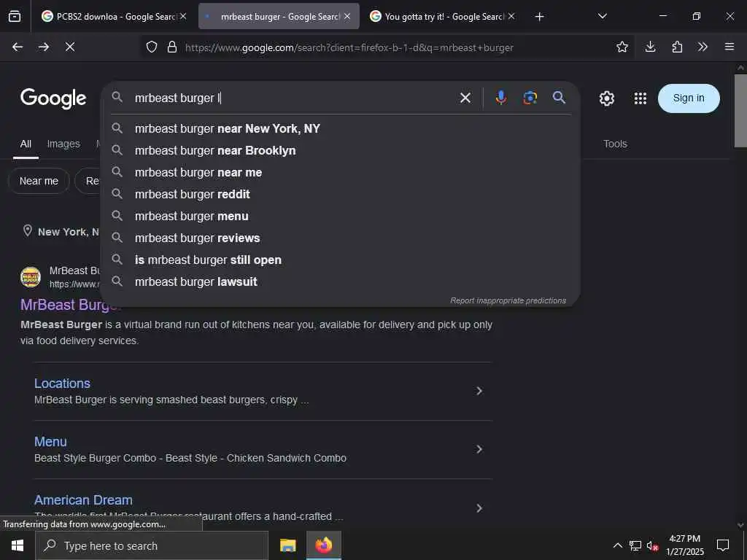The width and height of the screenshot is (747, 560).
Task: Close the PCBS2 download tab
Action: point(183,16)
